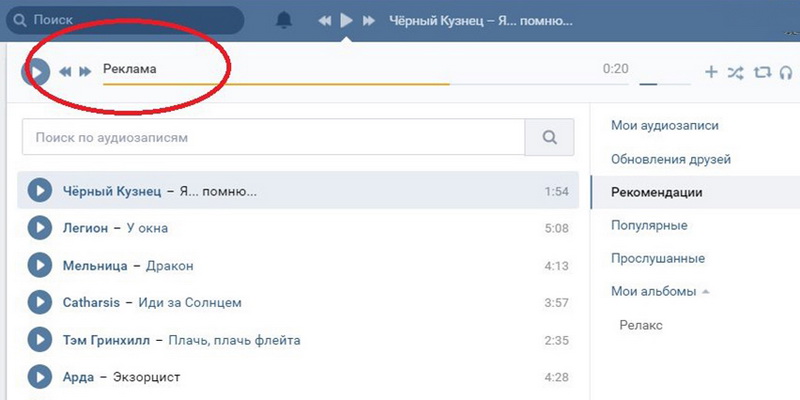Play Catharsis – Иди за Солнцем track

pos(40,303)
